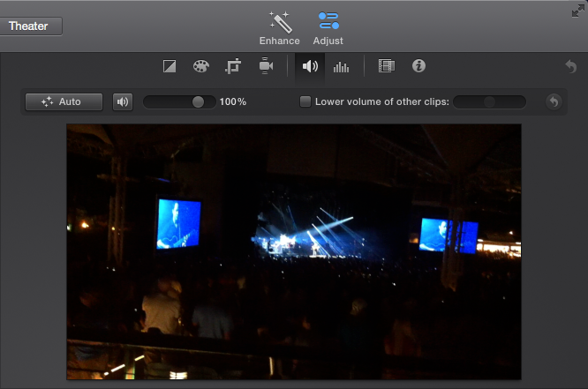
Task: Open Color Balance adjustment
Action: click(170, 66)
